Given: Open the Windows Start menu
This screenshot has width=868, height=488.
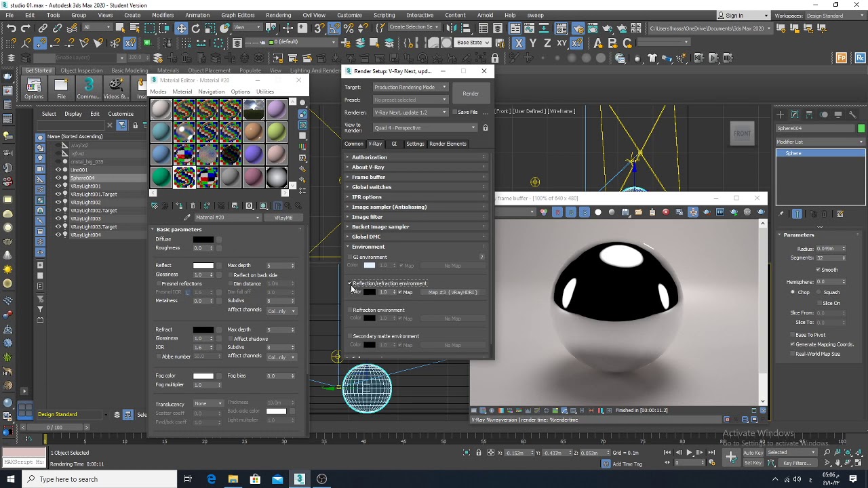Looking at the screenshot, I should pos(11,479).
